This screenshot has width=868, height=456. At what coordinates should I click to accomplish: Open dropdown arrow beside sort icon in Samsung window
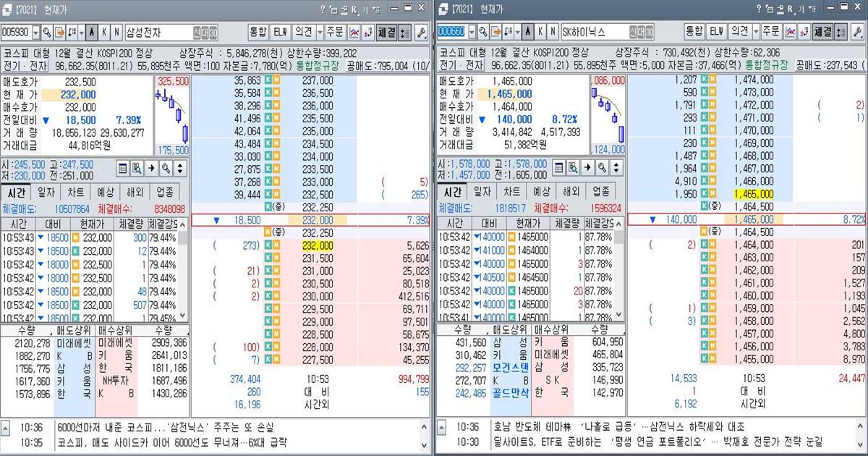click(82, 33)
